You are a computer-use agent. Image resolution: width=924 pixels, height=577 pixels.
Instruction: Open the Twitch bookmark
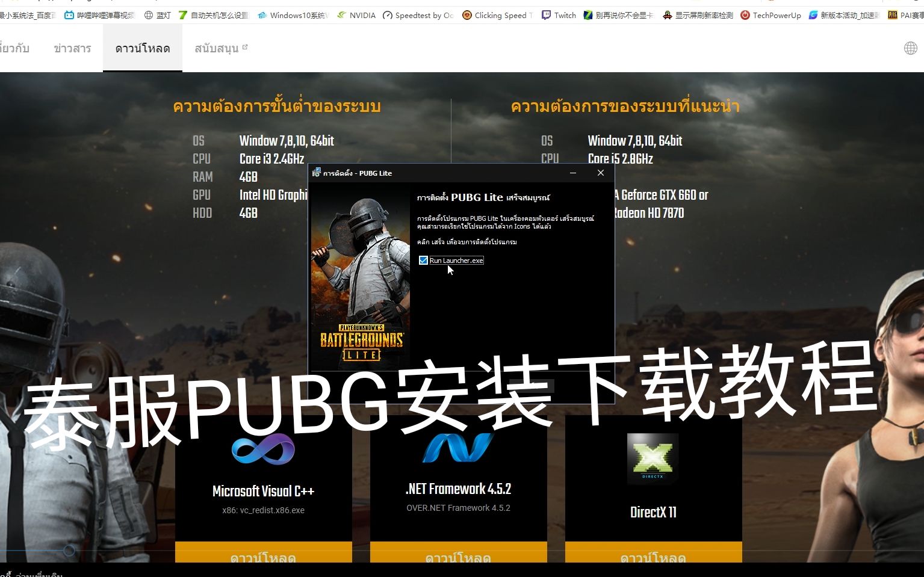click(559, 15)
